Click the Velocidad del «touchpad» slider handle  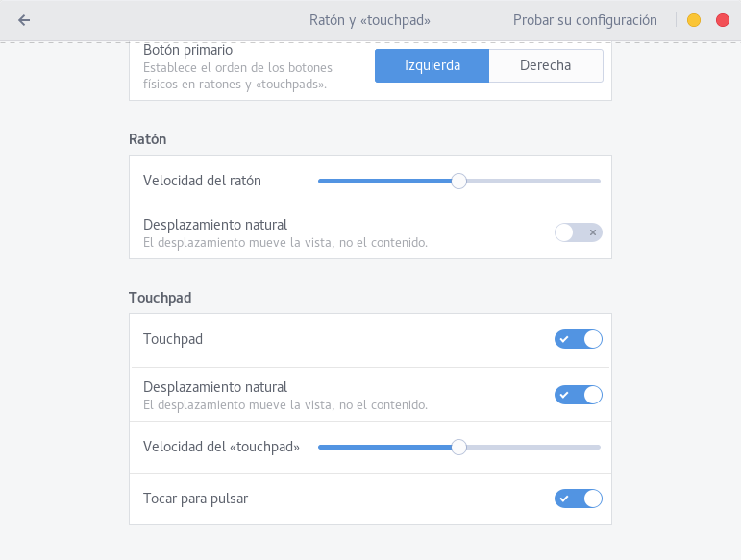[458, 447]
